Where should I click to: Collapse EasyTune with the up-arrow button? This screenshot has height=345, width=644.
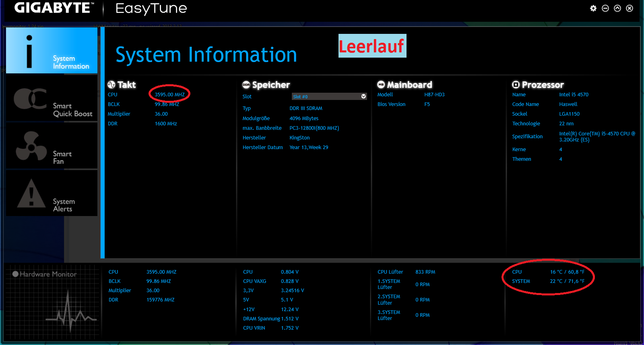click(617, 8)
